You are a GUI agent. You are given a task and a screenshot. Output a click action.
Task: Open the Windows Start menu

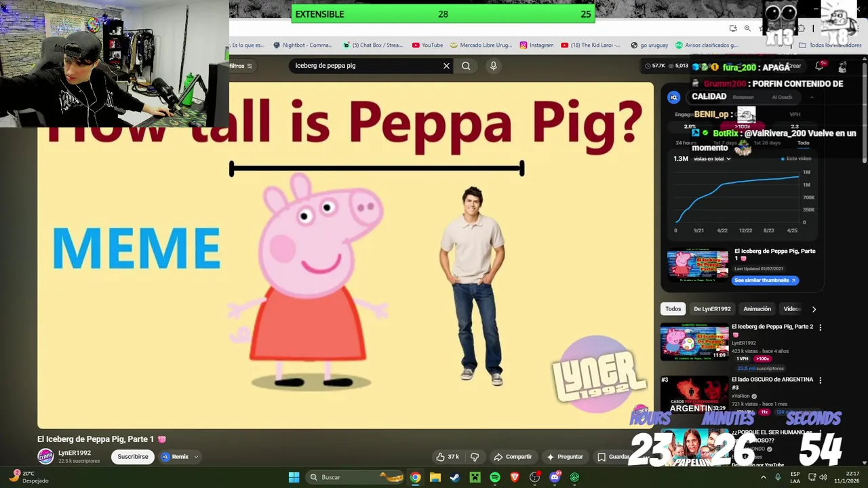pos(294,477)
